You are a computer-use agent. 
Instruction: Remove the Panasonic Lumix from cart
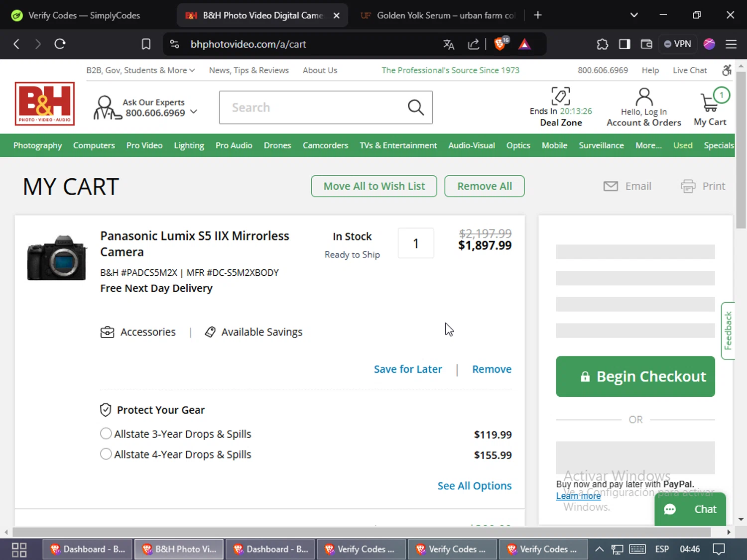tap(492, 369)
